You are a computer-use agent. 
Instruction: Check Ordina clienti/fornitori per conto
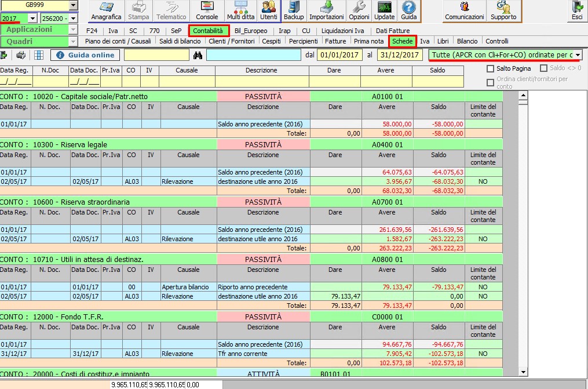coord(491,82)
